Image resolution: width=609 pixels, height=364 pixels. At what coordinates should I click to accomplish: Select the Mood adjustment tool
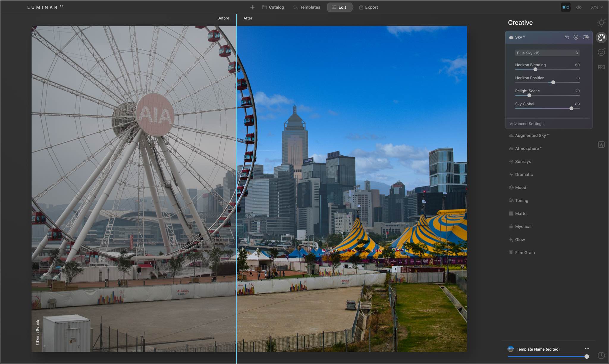[521, 187]
